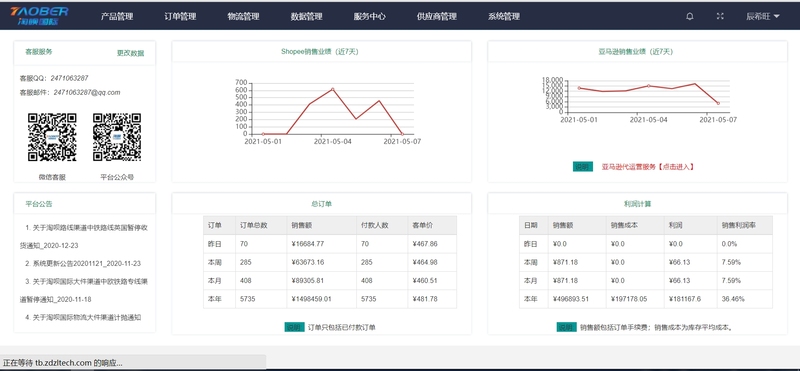Click the 付款人数 column header

click(382, 225)
